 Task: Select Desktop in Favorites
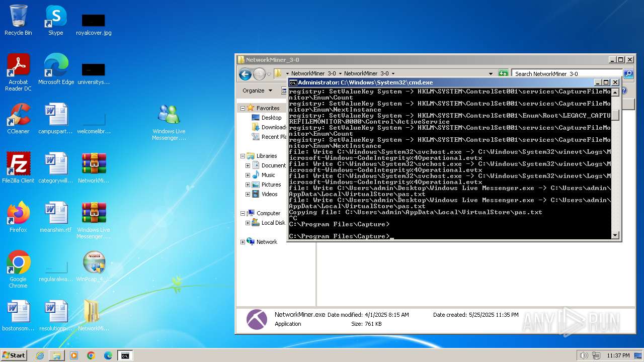point(267,118)
